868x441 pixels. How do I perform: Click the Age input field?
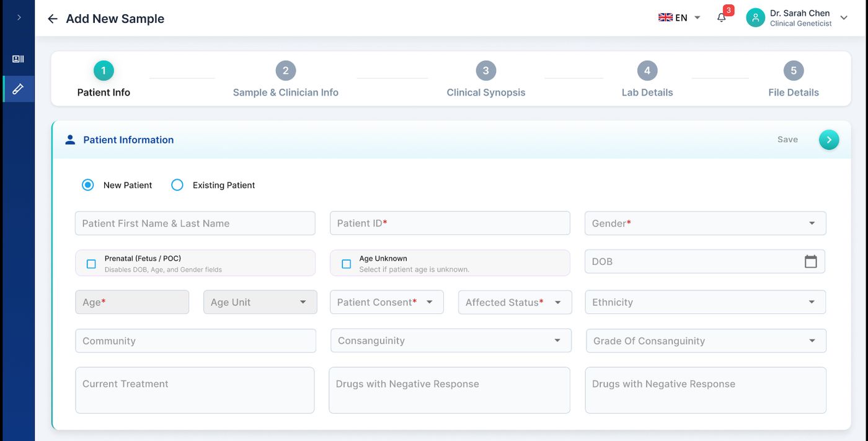[132, 302]
